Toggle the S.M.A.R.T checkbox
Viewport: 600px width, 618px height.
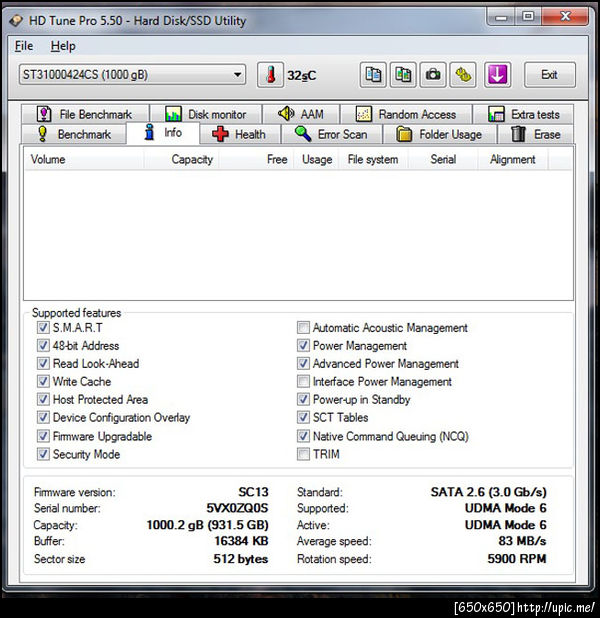[43, 328]
